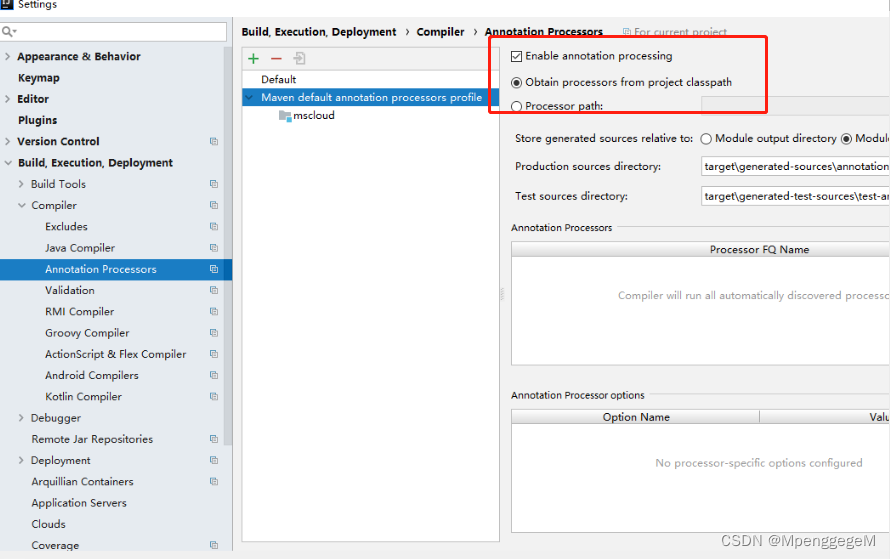The width and height of the screenshot is (890, 559).
Task: Click Build, Execution, Deployment breadcrumb
Action: [x=319, y=32]
